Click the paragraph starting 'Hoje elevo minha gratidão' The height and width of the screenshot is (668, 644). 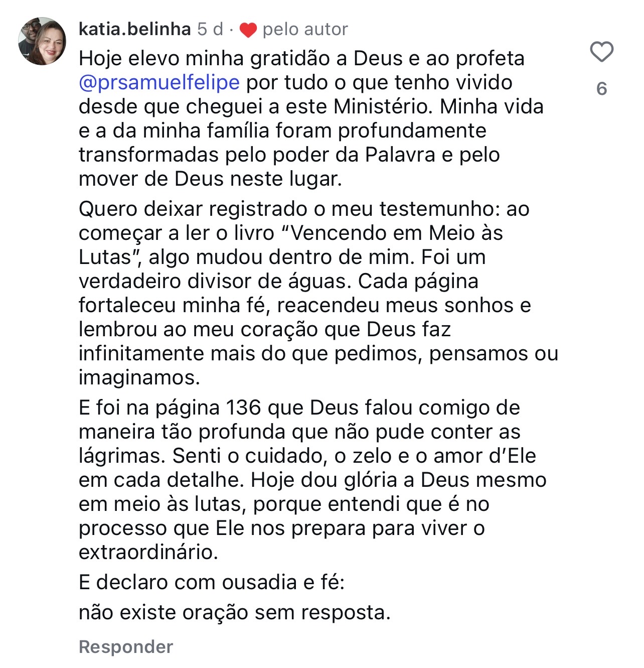click(x=301, y=118)
